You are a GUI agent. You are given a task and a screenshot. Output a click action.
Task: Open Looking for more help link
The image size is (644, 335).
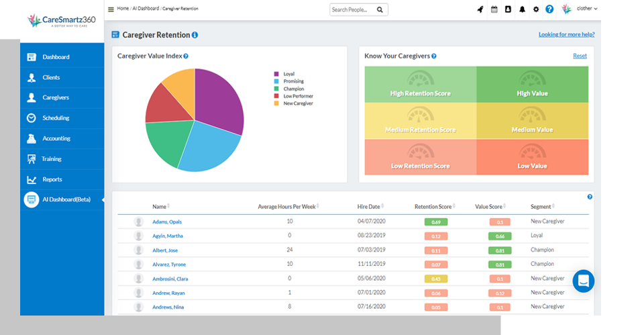[566, 34]
